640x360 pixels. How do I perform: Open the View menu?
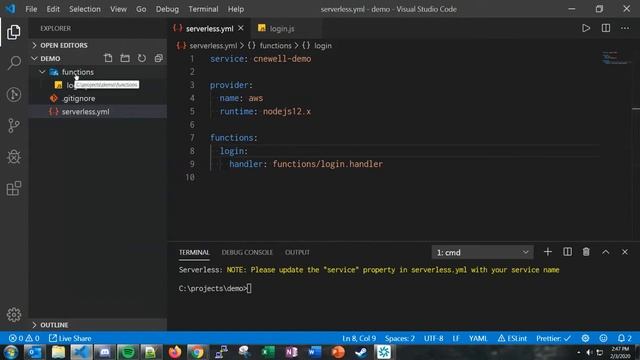pos(118,9)
